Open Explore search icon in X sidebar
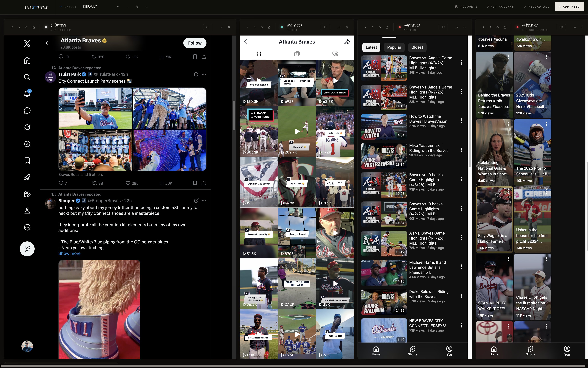This screenshot has height=368, width=588. click(27, 77)
